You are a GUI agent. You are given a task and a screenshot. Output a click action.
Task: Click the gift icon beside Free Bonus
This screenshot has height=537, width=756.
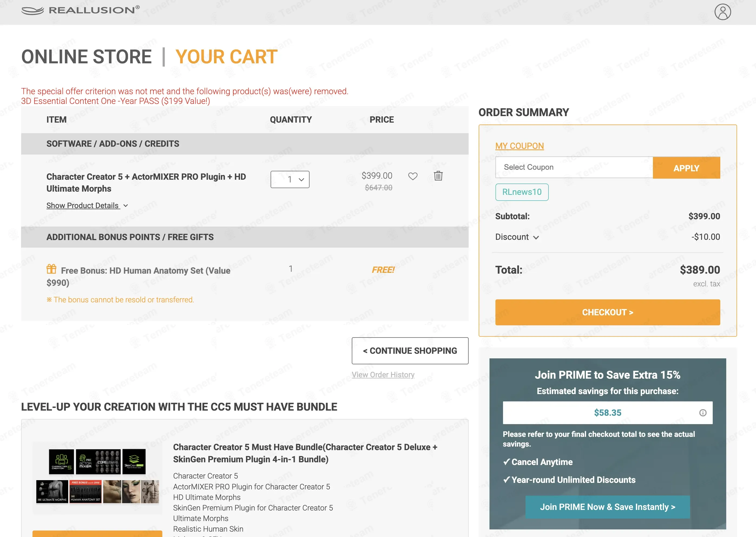point(51,269)
